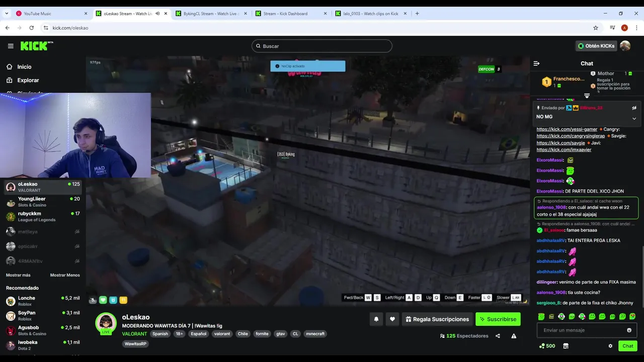Switch to YouTube Music browser tab
Viewport: 644px width, 362px height.
[52, 14]
